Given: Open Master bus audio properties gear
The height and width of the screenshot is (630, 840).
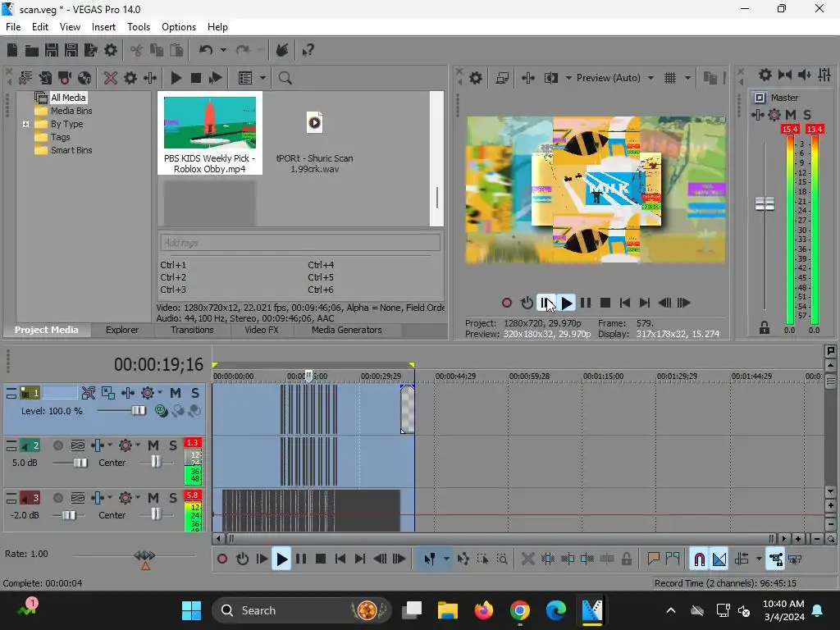Looking at the screenshot, I should [x=765, y=75].
